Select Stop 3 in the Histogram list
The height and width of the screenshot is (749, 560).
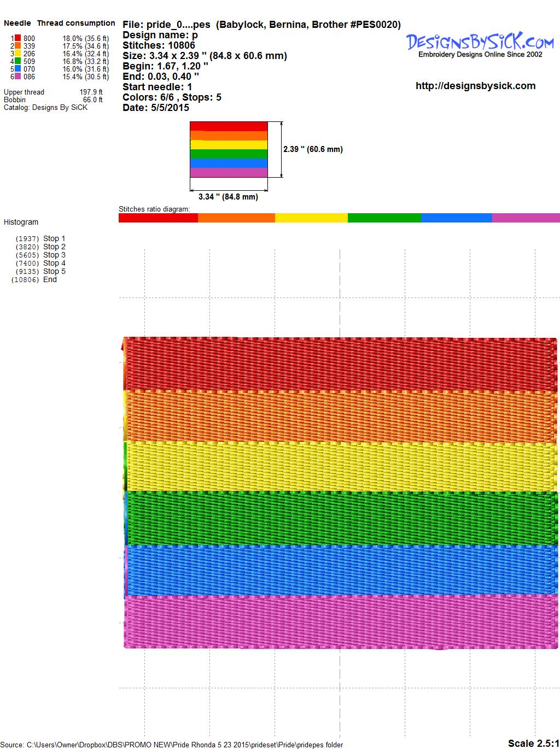click(x=54, y=255)
